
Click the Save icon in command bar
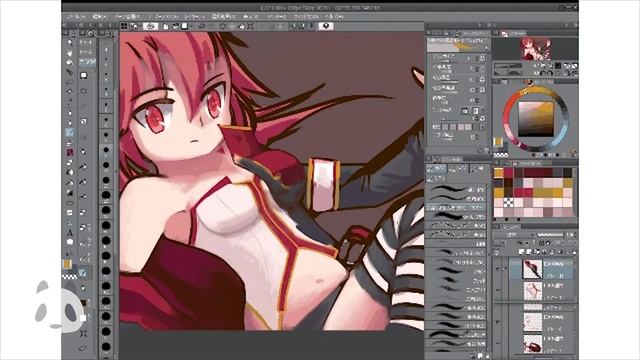(x=185, y=26)
